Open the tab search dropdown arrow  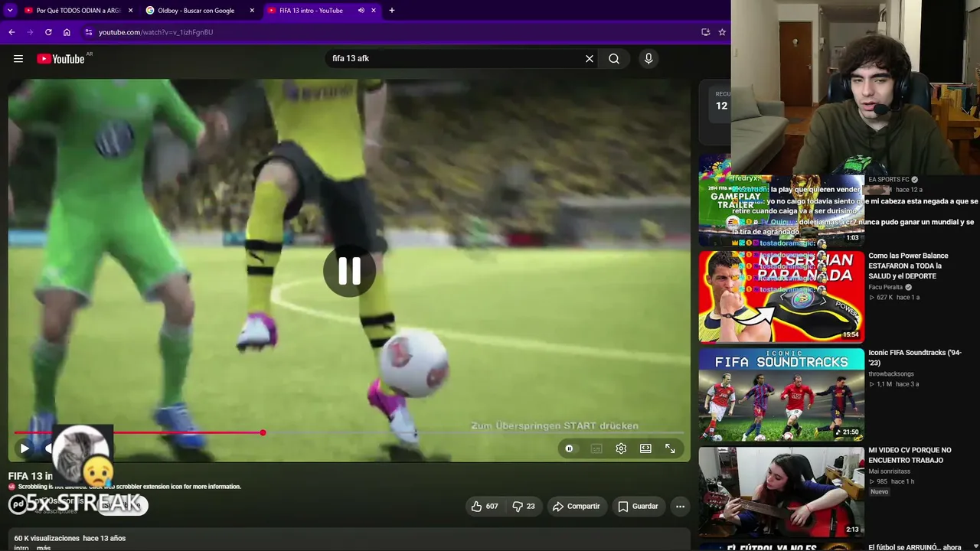coord(10,11)
